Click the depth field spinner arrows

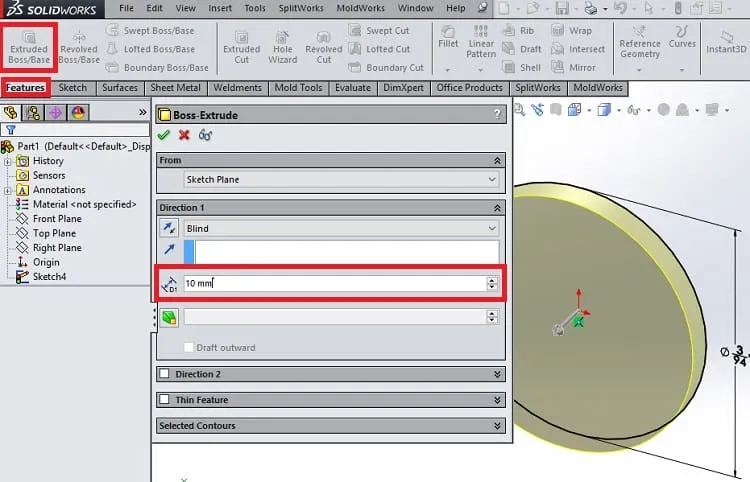point(492,284)
